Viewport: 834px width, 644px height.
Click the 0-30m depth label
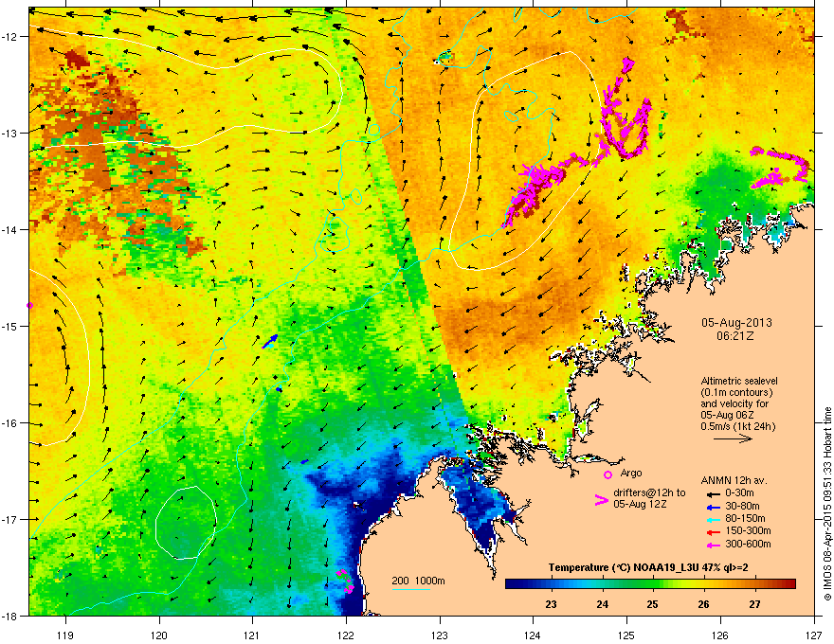(739, 493)
